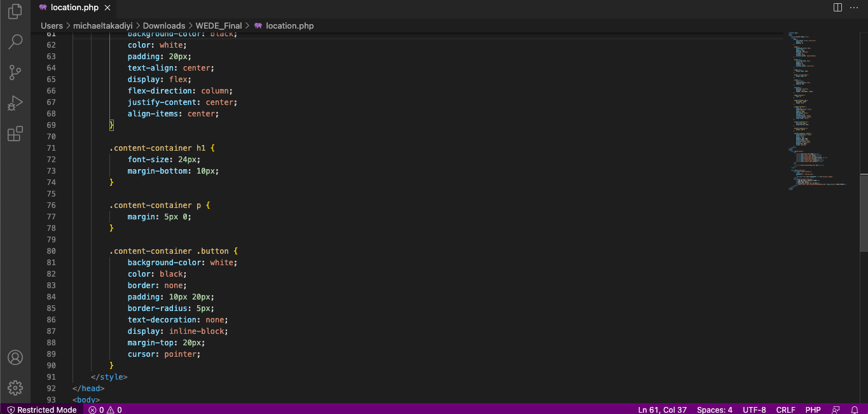Open the Source Control view
Viewport: 868px width, 414px height.
click(x=15, y=72)
